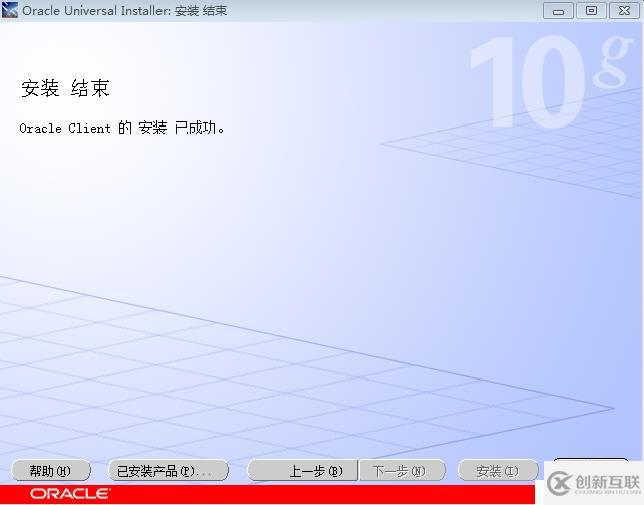The image size is (644, 505).
Task: Close the Oracle Universal Installer window
Action: [624, 11]
